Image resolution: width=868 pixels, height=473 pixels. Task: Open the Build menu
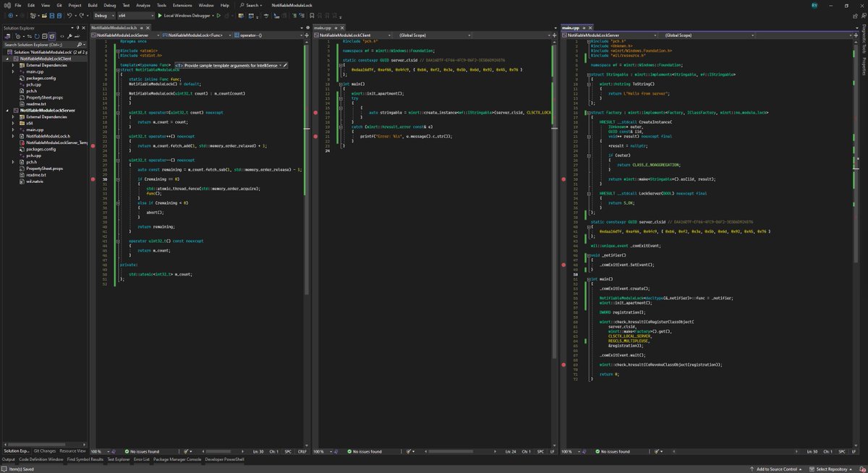click(93, 5)
